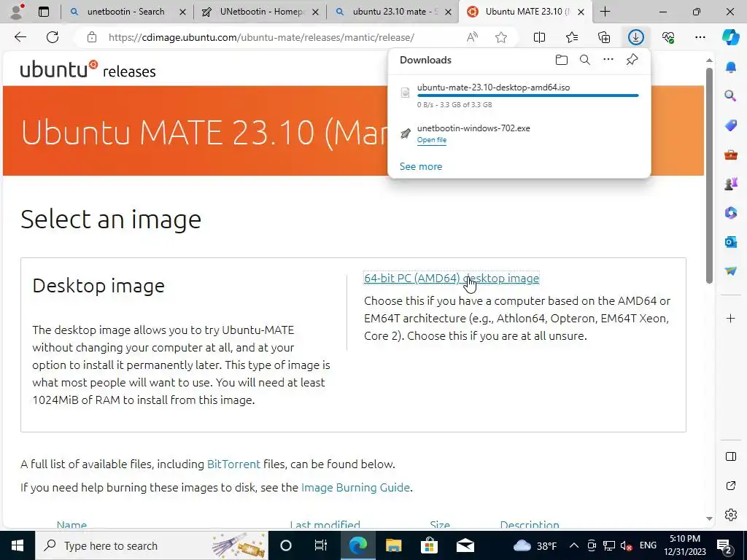Go back to previous page
Screen dimensions: 747x560
coord(20,37)
